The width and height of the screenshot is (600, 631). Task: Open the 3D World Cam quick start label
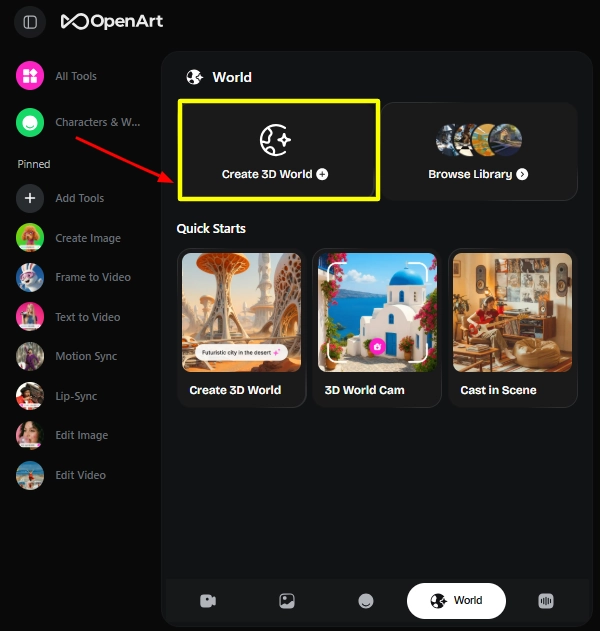coord(364,390)
